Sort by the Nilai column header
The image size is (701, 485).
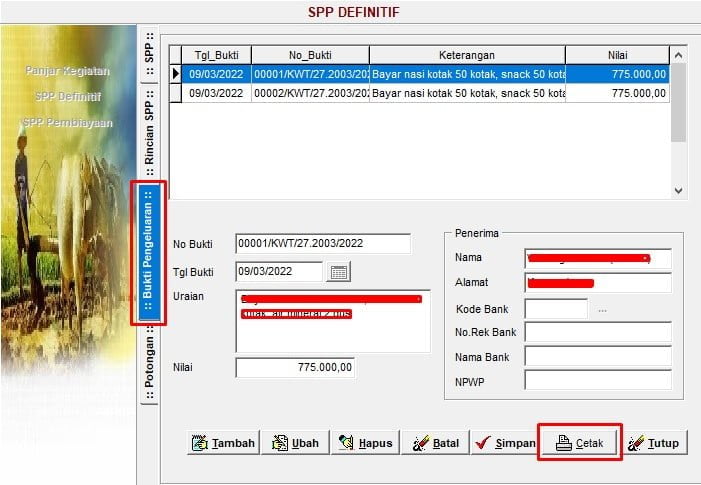pyautogui.click(x=616, y=55)
